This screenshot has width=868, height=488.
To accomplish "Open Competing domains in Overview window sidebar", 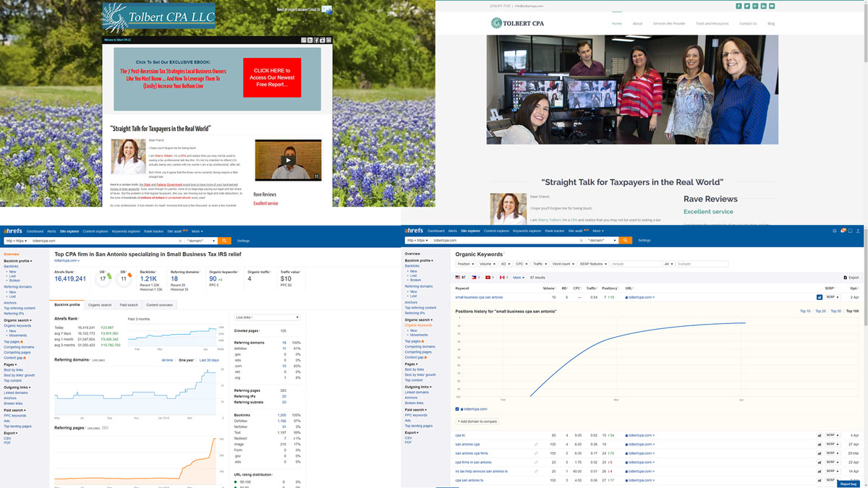I will pyautogui.click(x=18, y=347).
